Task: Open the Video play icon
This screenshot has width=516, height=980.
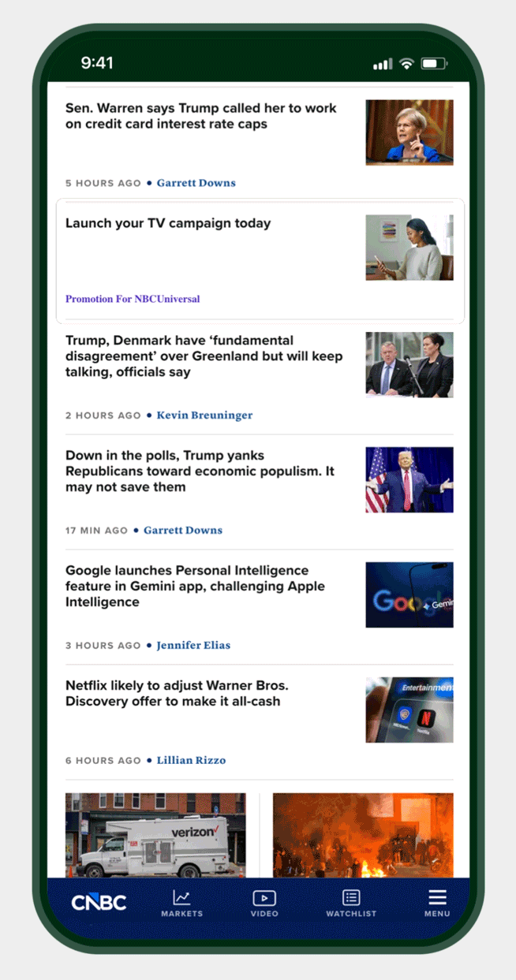Action: coord(264,898)
